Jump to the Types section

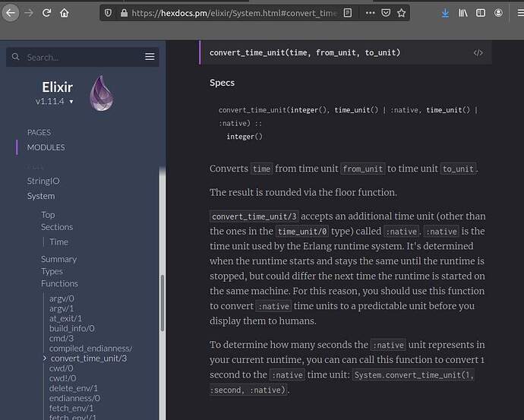coord(52,271)
